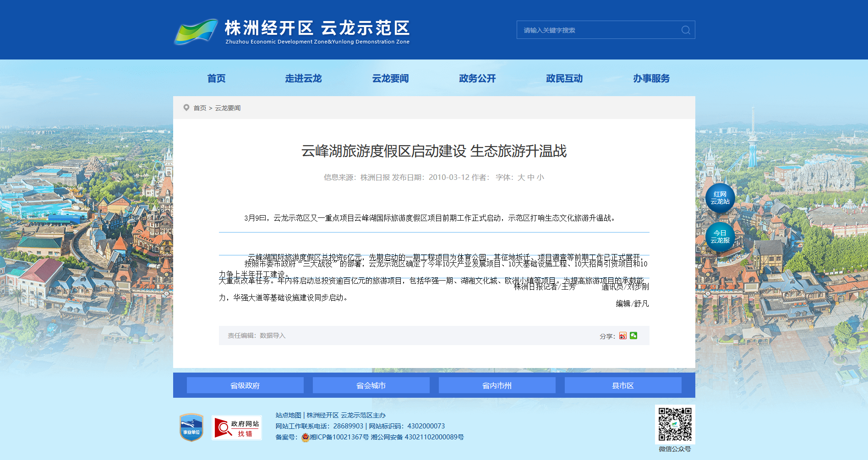
Task: Click the 政府网站找错 badge
Action: pyautogui.click(x=237, y=428)
